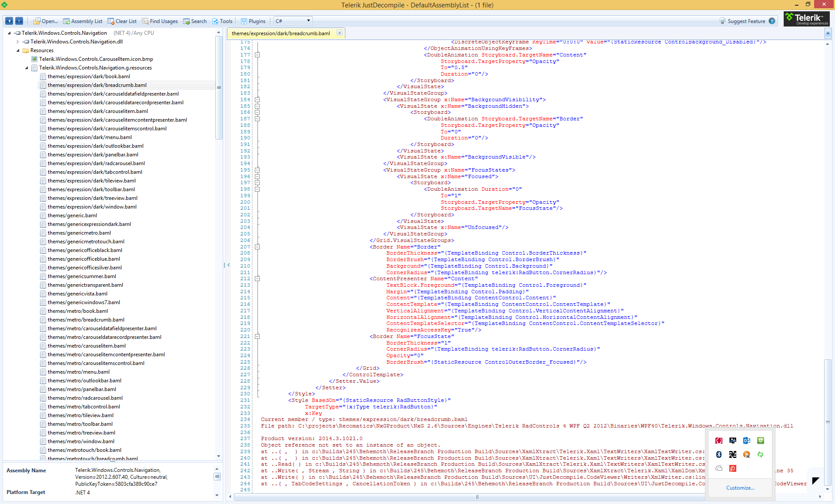The height and width of the screenshot is (504, 835).
Task: Click the Customize... link in tray popup
Action: 740,488
